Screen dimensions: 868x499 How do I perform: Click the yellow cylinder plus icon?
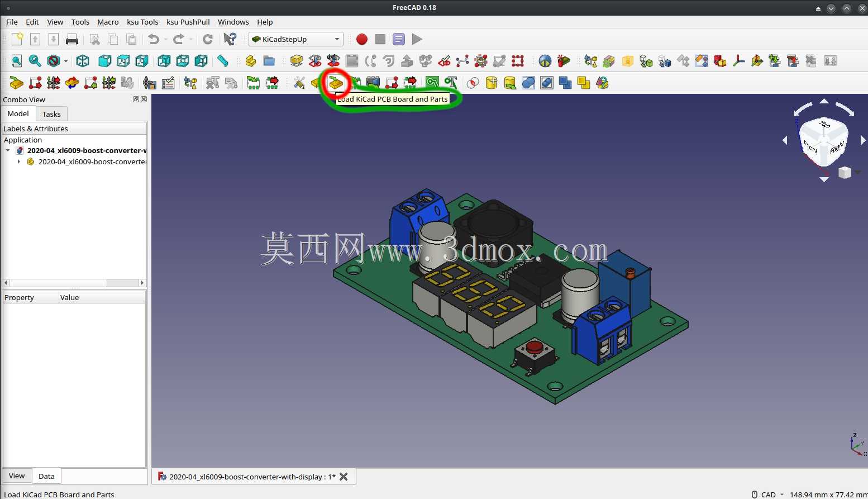[x=492, y=83]
